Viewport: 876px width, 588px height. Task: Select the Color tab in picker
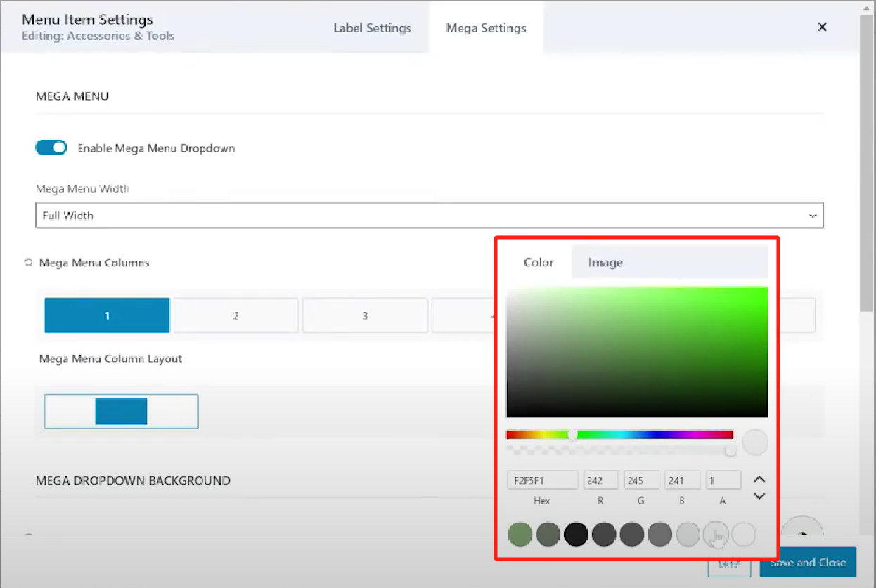click(x=539, y=263)
